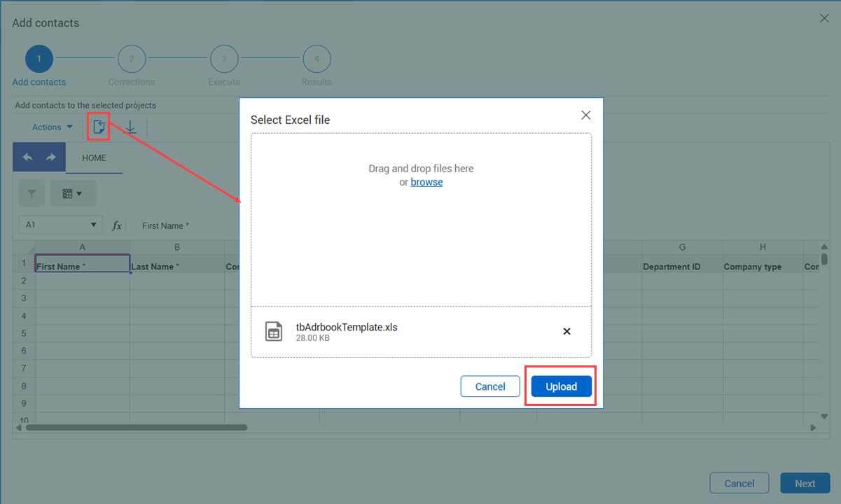Screen dimensions: 841x504
Task: Click the download template icon
Action: click(x=130, y=127)
